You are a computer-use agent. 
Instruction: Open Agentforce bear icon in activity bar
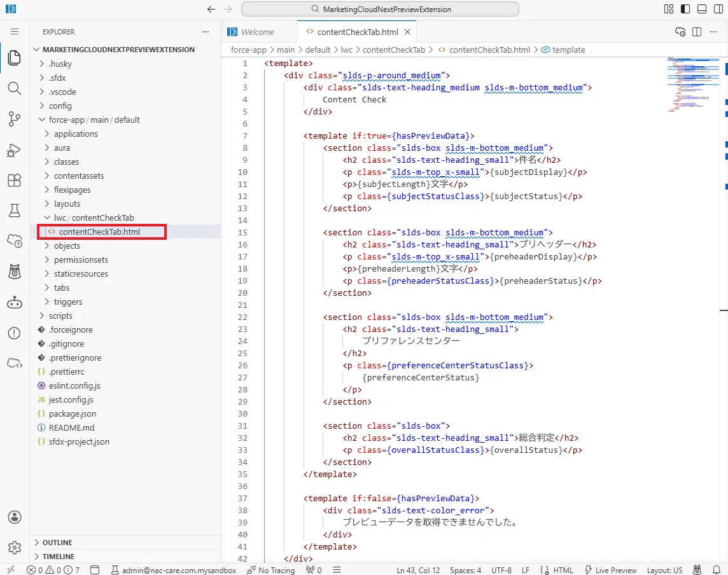point(15,272)
